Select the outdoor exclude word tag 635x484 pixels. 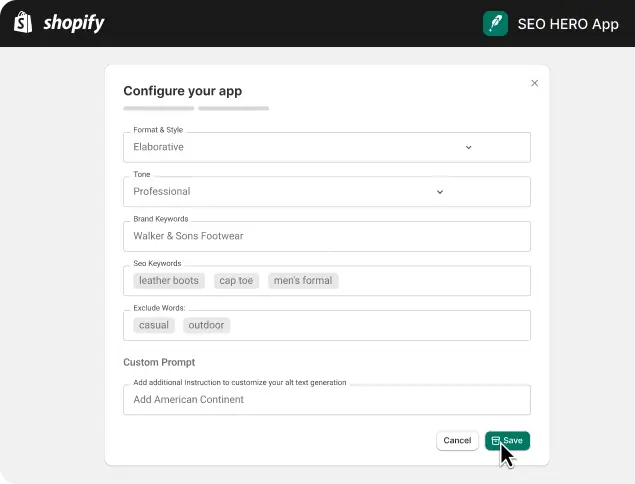tap(206, 325)
